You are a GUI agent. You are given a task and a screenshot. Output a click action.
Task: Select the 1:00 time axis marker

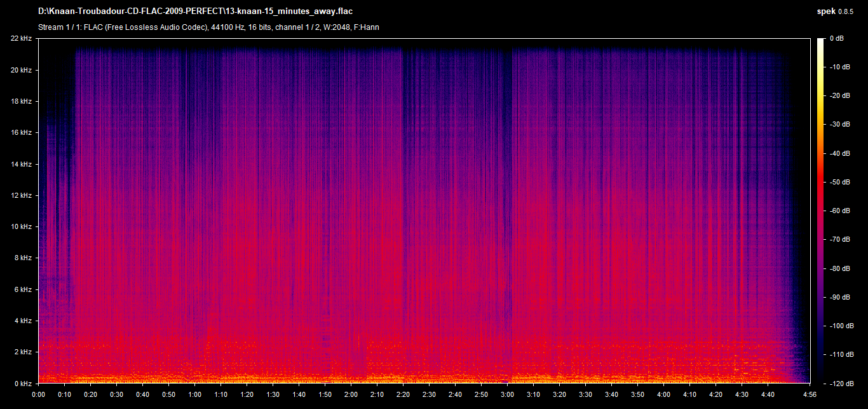[x=194, y=394]
